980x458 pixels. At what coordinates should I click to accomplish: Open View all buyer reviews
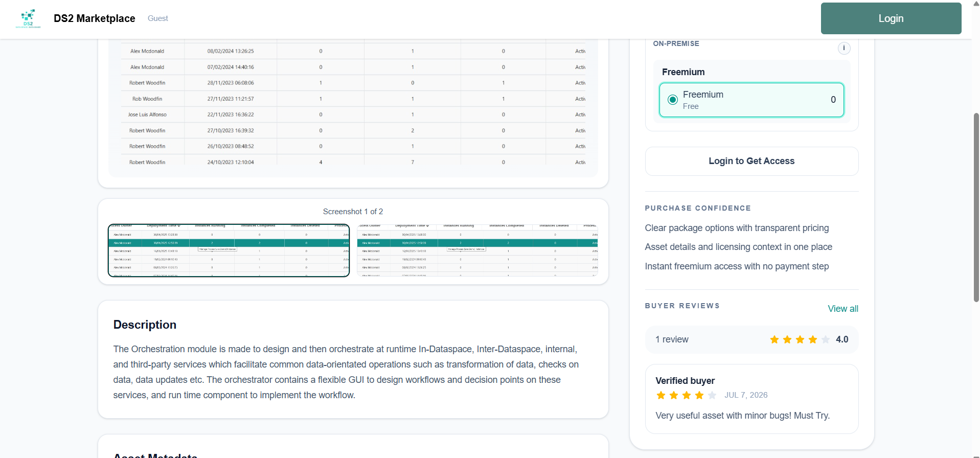tap(843, 309)
